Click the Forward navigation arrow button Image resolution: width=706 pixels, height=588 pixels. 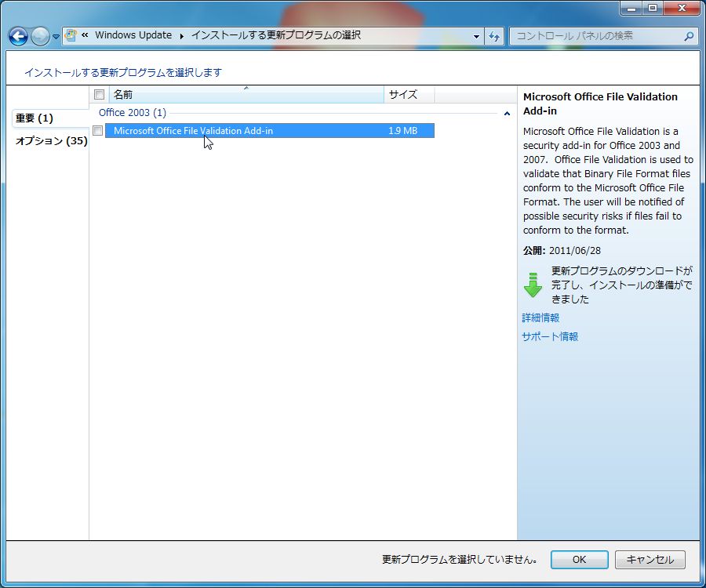click(40, 36)
